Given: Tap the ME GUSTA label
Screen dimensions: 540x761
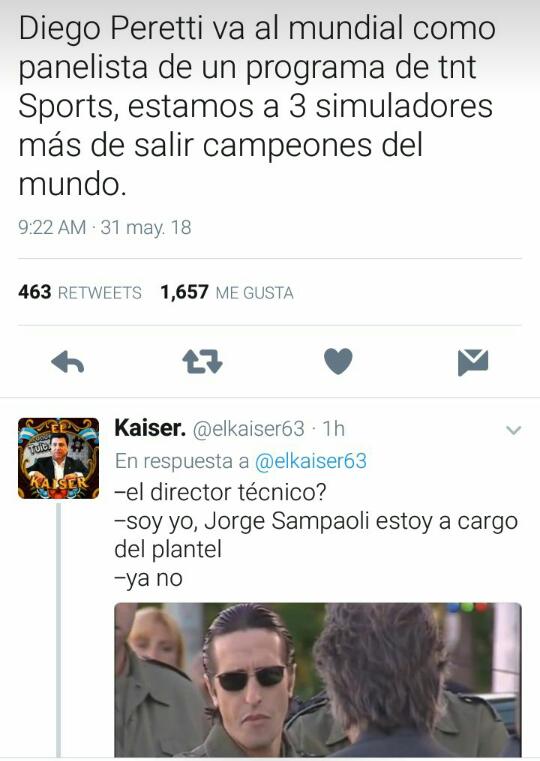Looking at the screenshot, I should [x=255, y=293].
